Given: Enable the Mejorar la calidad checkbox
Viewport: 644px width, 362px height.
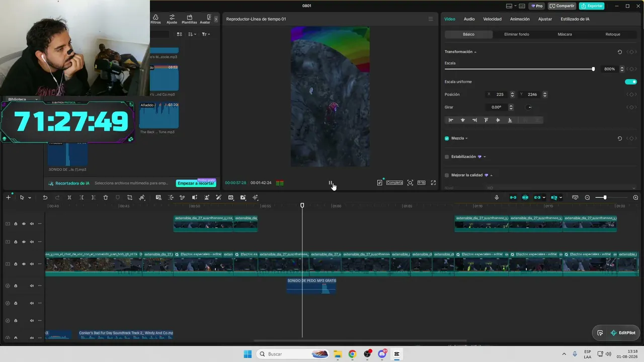Looking at the screenshot, I should pos(447,175).
